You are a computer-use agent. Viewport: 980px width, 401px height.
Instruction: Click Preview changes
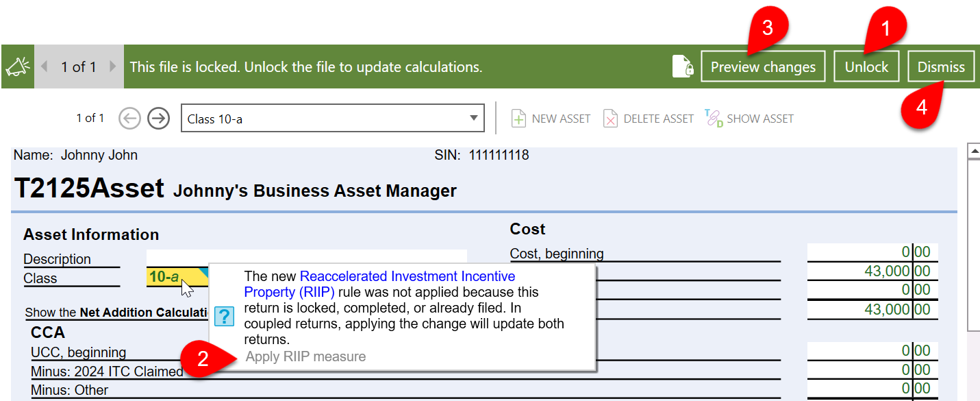(x=763, y=66)
